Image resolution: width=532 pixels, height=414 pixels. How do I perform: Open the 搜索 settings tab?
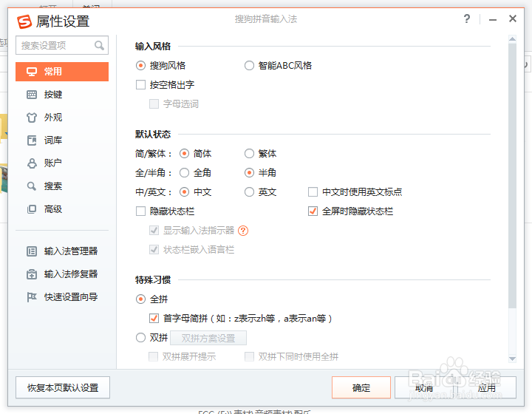tap(62, 186)
